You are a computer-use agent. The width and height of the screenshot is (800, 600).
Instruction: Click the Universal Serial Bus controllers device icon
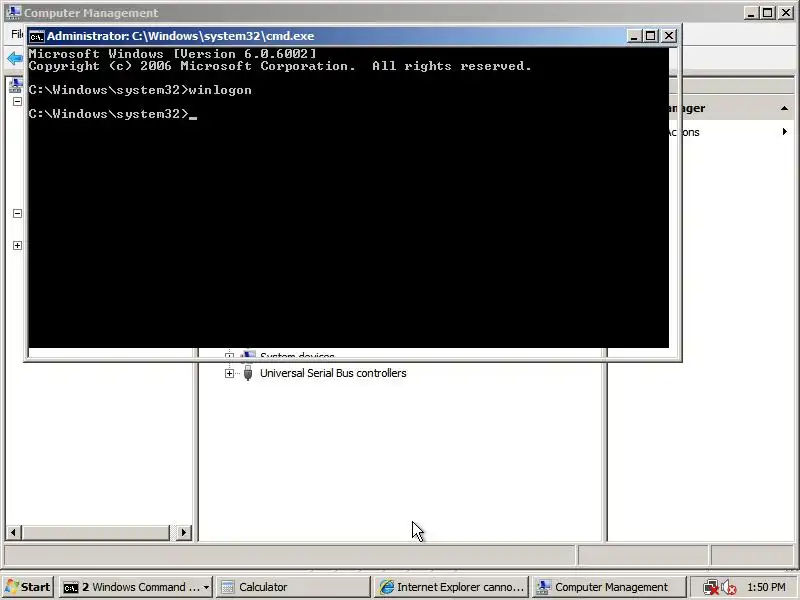(x=248, y=373)
